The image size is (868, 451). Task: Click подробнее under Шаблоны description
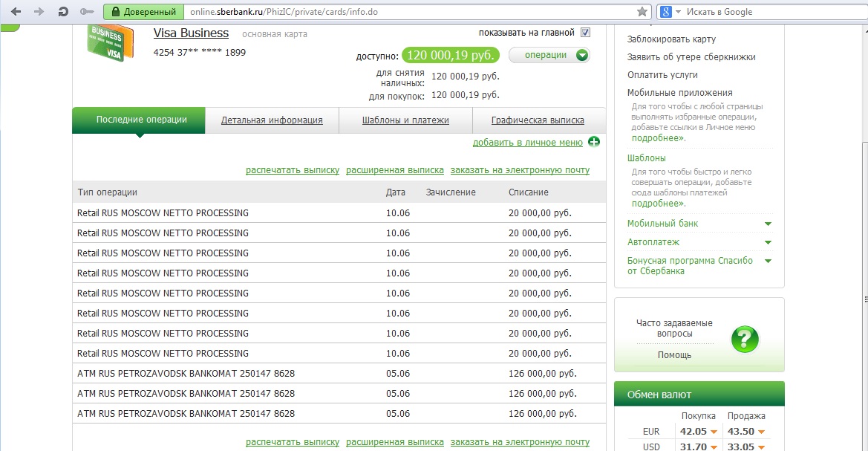pos(658,204)
